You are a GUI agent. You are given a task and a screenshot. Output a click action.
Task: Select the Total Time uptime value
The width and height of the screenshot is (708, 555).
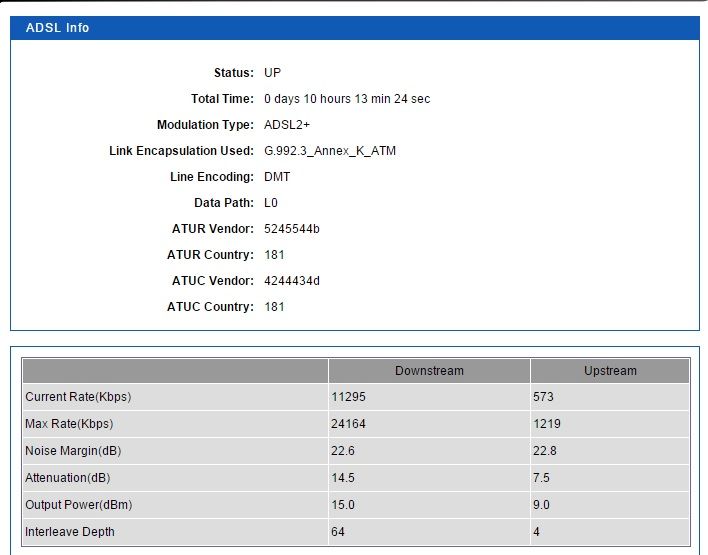[x=347, y=99]
